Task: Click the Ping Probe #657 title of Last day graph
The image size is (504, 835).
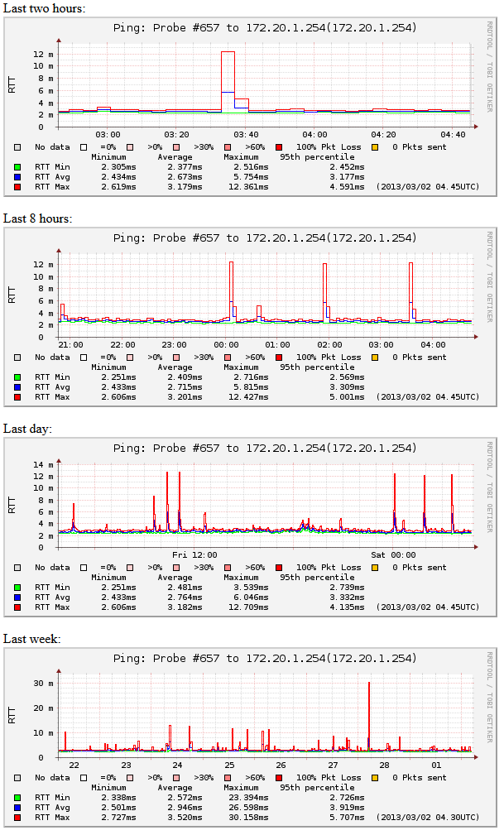Action: pos(264,449)
